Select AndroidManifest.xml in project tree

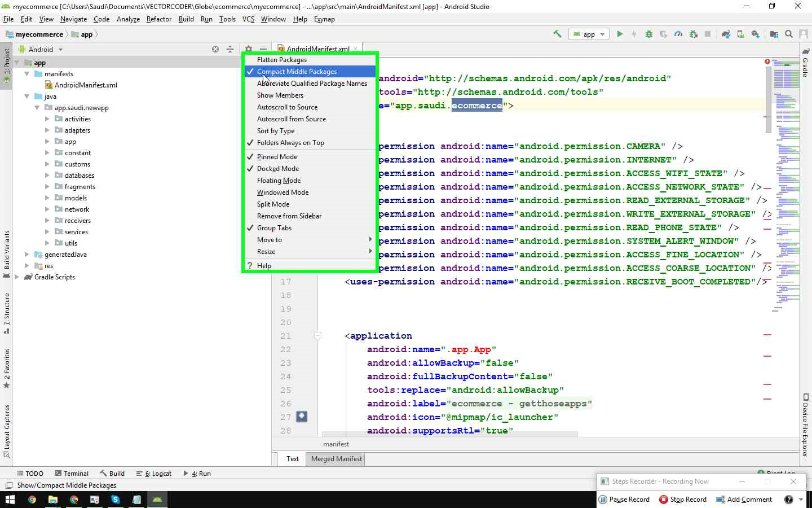click(x=81, y=85)
